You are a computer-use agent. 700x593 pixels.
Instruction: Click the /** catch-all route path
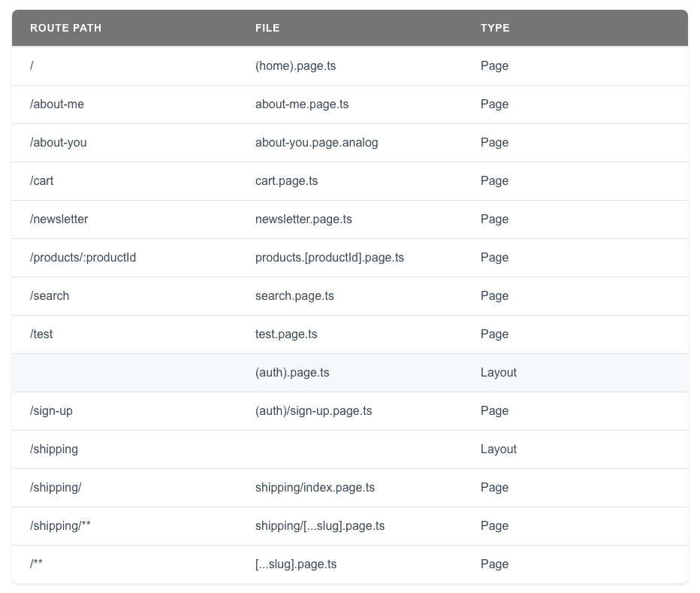pyautogui.click(x=36, y=564)
